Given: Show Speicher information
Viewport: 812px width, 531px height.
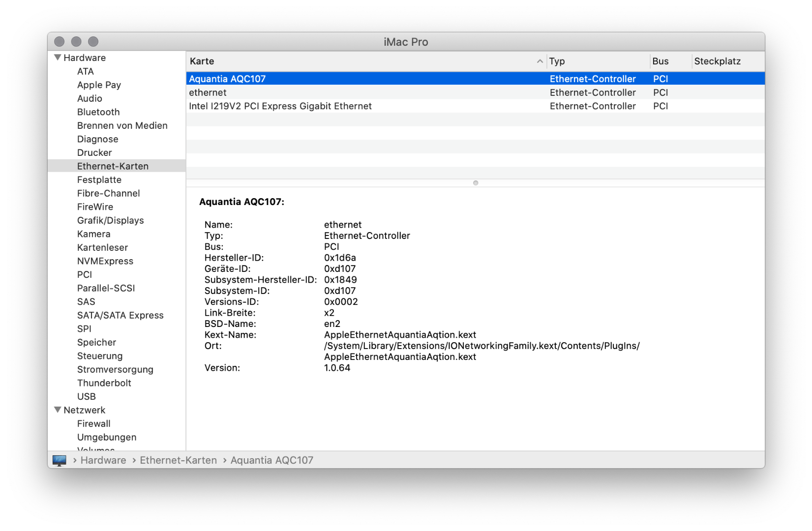Looking at the screenshot, I should [96, 342].
